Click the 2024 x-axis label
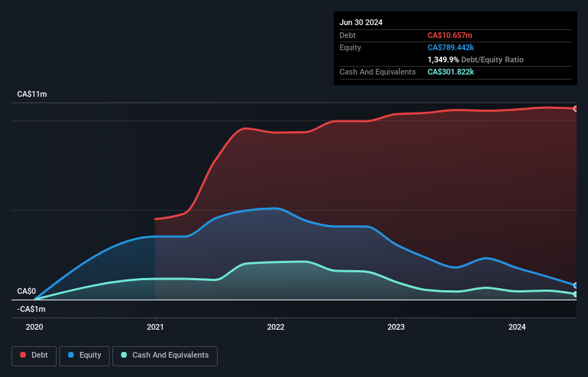588x377 pixels. point(517,327)
